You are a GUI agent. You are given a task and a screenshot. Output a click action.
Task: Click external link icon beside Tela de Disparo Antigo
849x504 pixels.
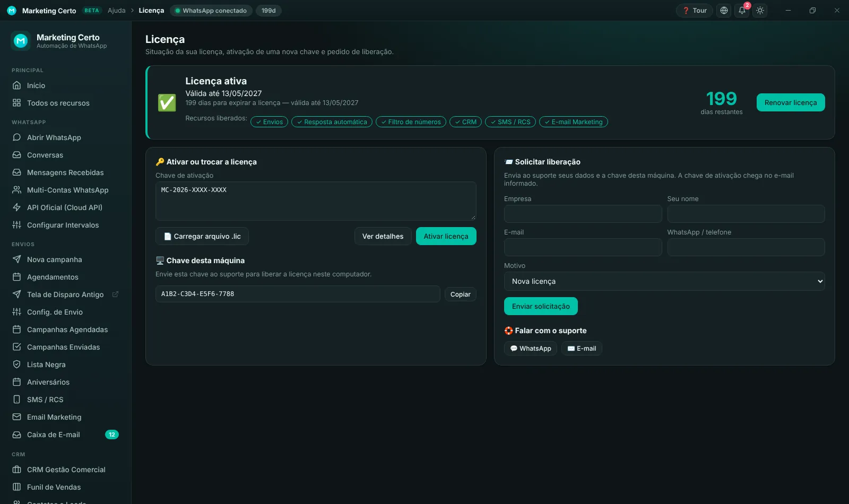[x=115, y=294]
